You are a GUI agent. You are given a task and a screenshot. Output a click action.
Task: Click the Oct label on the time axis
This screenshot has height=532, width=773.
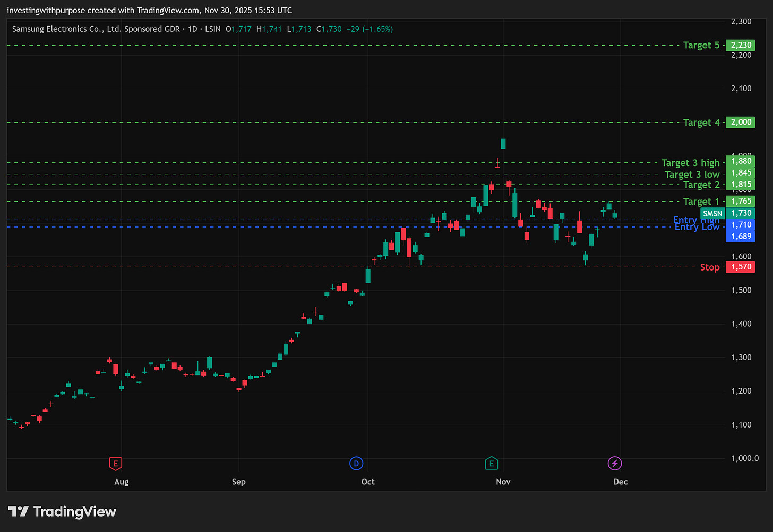[x=368, y=482]
